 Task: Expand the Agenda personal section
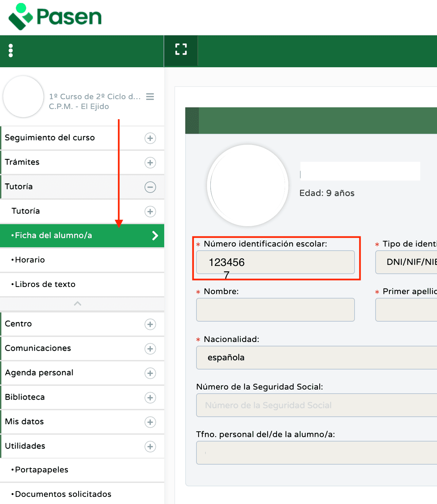click(150, 373)
